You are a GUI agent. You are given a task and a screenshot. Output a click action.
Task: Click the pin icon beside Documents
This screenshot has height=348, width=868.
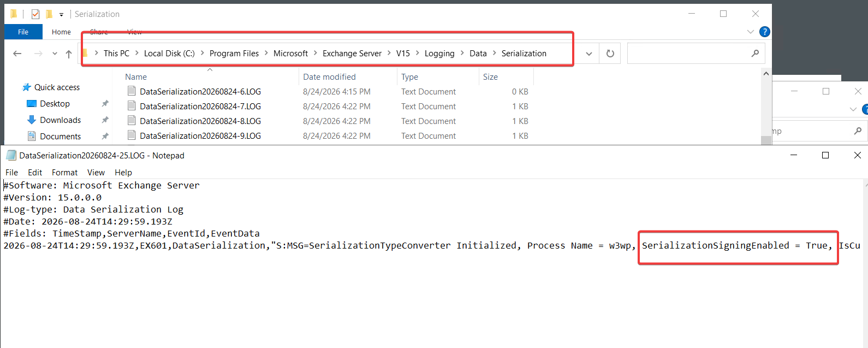pos(105,137)
